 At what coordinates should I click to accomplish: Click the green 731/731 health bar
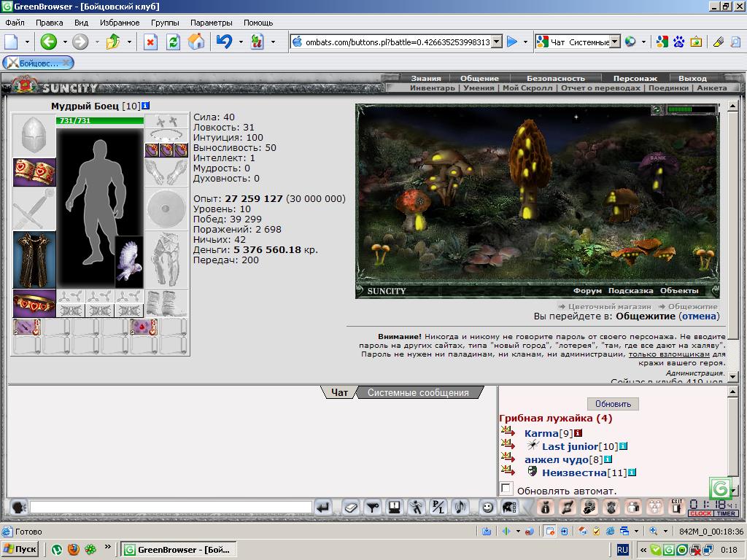[99, 120]
